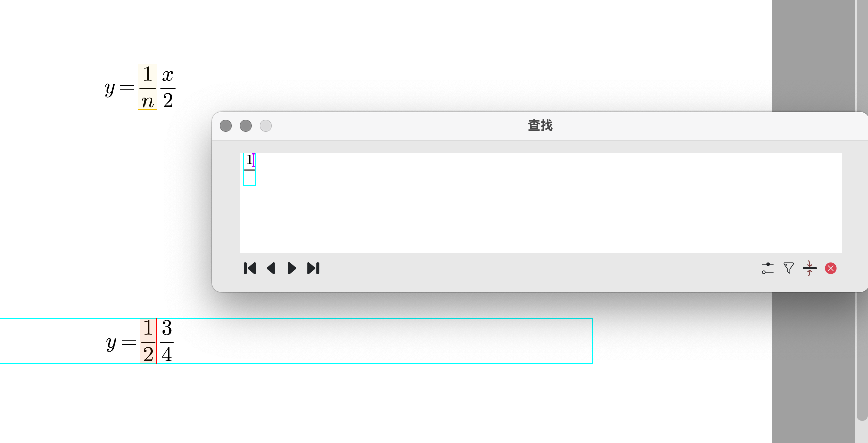
Task: Click the numerator 1 in the search field
Action: pyautogui.click(x=249, y=160)
